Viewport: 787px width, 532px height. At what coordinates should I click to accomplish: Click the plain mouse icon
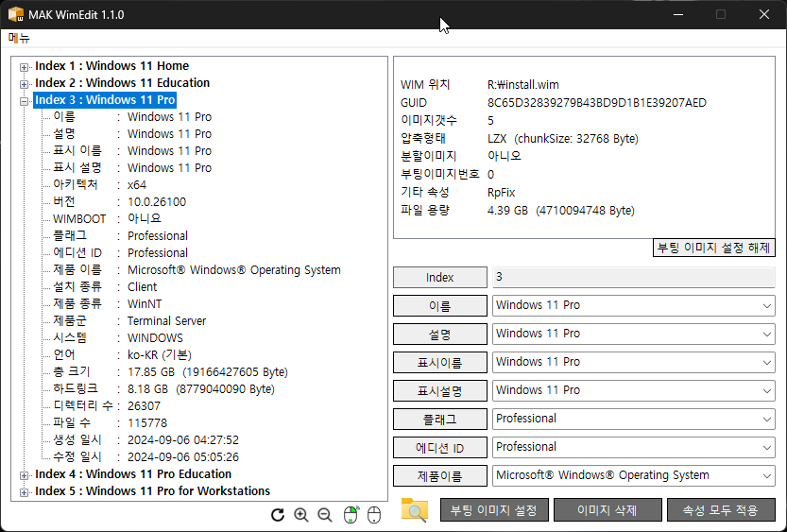point(374,514)
